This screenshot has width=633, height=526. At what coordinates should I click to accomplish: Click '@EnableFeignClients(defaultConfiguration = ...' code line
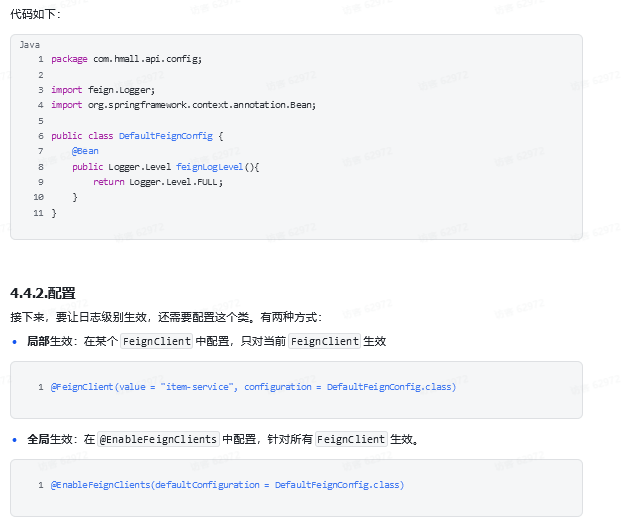227,485
